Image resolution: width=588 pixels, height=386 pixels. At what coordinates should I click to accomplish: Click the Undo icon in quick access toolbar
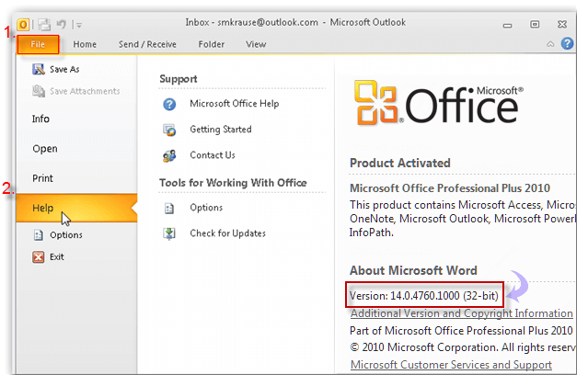(61, 24)
